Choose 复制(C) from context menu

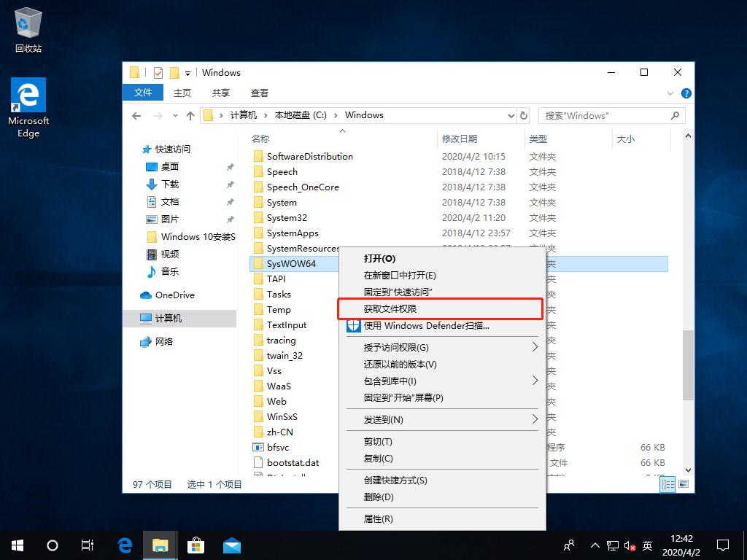[442, 459]
